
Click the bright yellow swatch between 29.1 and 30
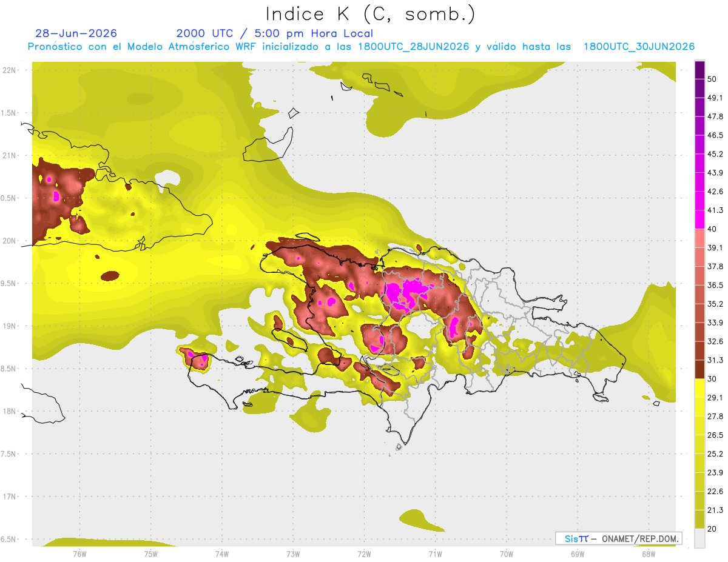[x=699, y=389]
